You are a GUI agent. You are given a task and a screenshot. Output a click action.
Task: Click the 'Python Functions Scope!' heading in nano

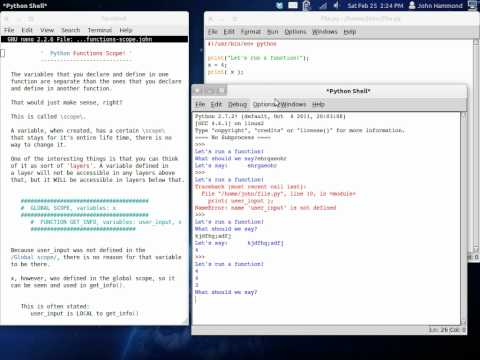click(87, 53)
